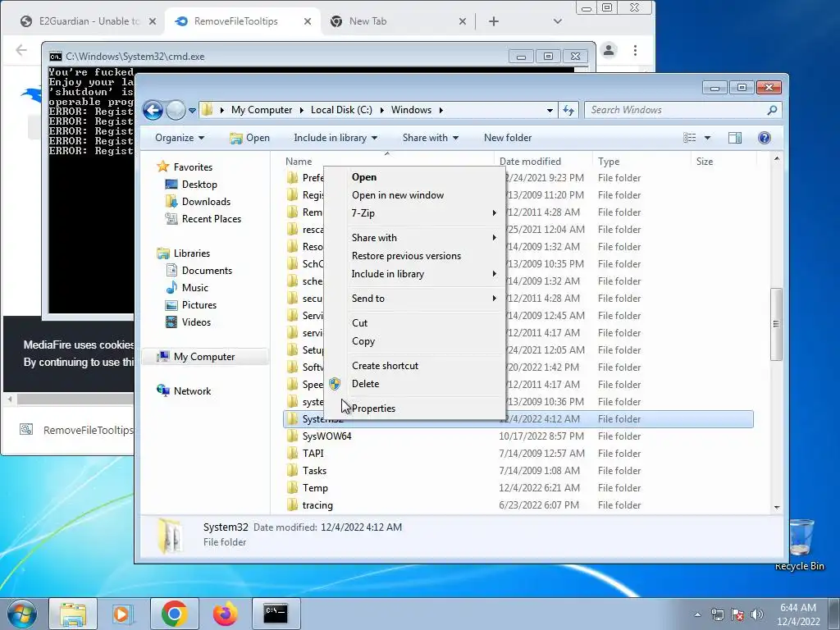Open Firefox from the taskbar

225,614
